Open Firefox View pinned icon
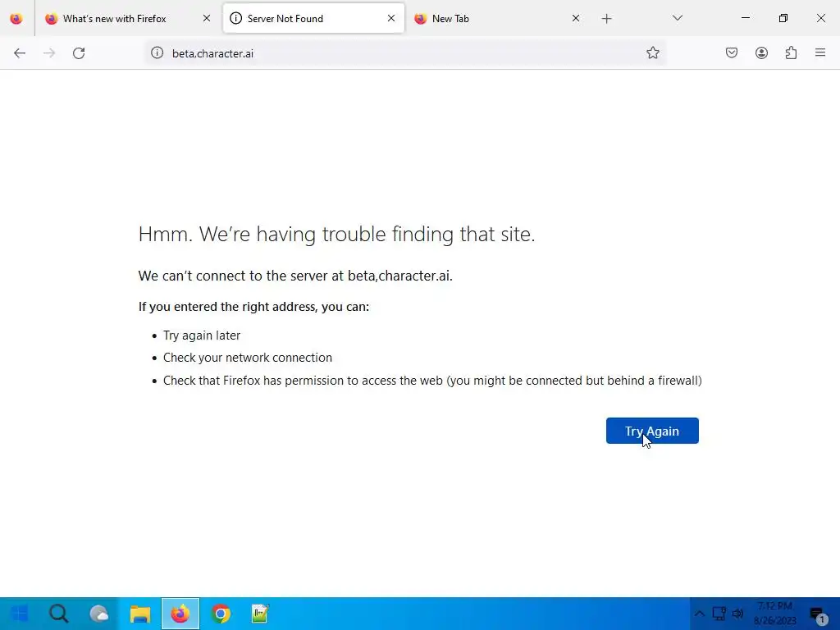 pos(16,19)
